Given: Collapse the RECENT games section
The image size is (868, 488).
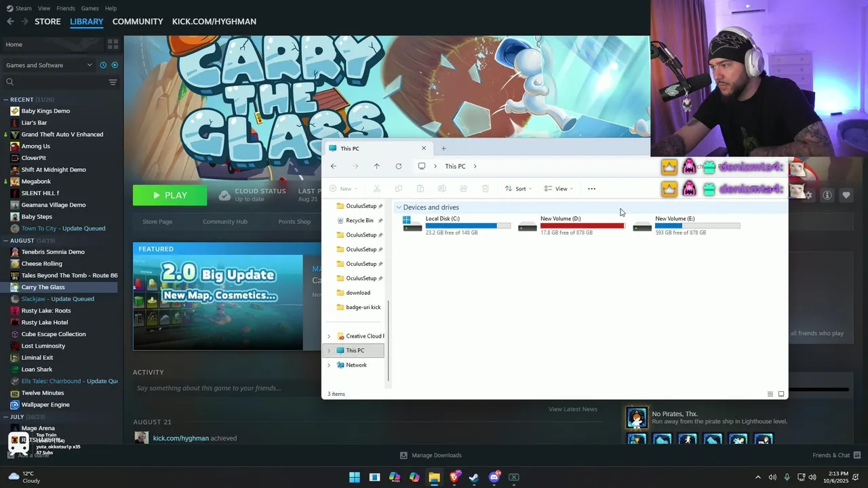Looking at the screenshot, I should tap(5, 100).
